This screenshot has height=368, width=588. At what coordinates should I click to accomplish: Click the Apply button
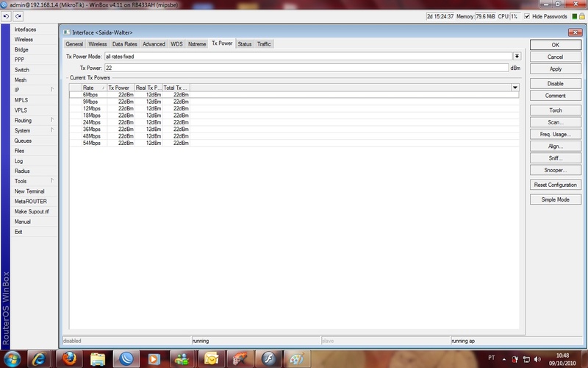tap(556, 69)
